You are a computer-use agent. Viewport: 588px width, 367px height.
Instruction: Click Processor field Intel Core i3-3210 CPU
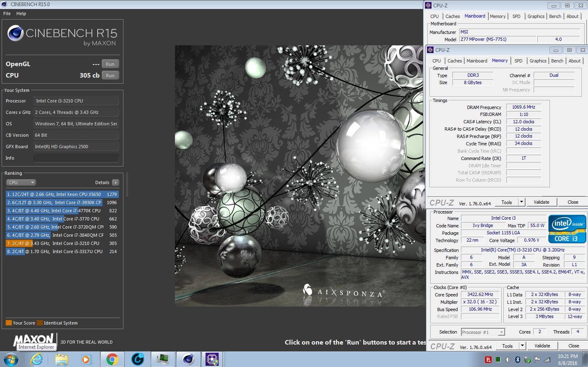click(76, 101)
